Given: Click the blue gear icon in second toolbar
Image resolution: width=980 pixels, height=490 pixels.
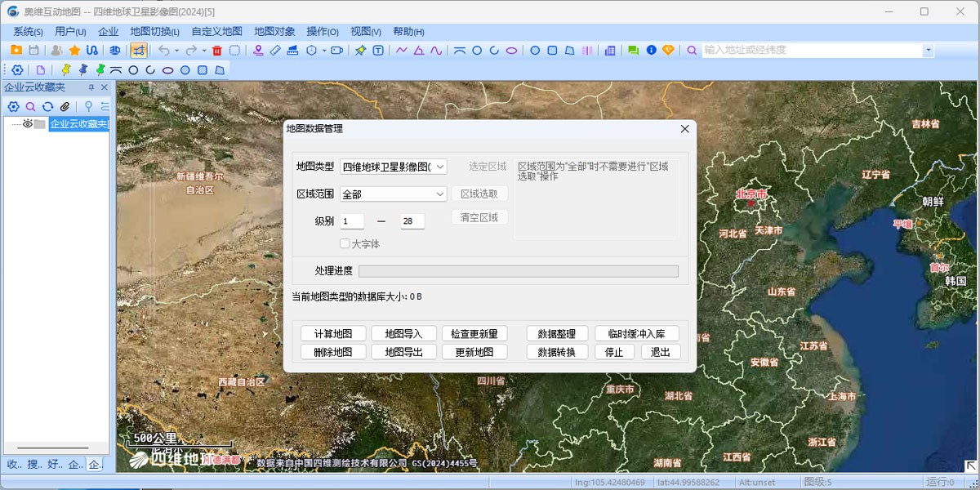Looking at the screenshot, I should point(17,70).
